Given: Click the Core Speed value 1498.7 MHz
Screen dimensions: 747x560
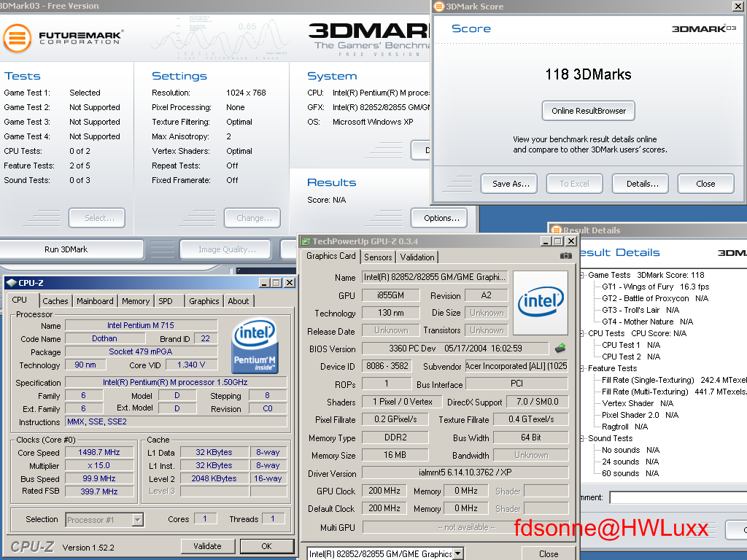Looking at the screenshot, I should point(99,452).
